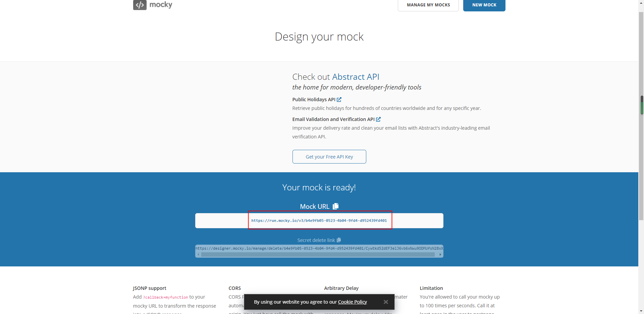The image size is (644, 314).
Task: Click the 'Limitation' heading
Action: click(x=431, y=288)
